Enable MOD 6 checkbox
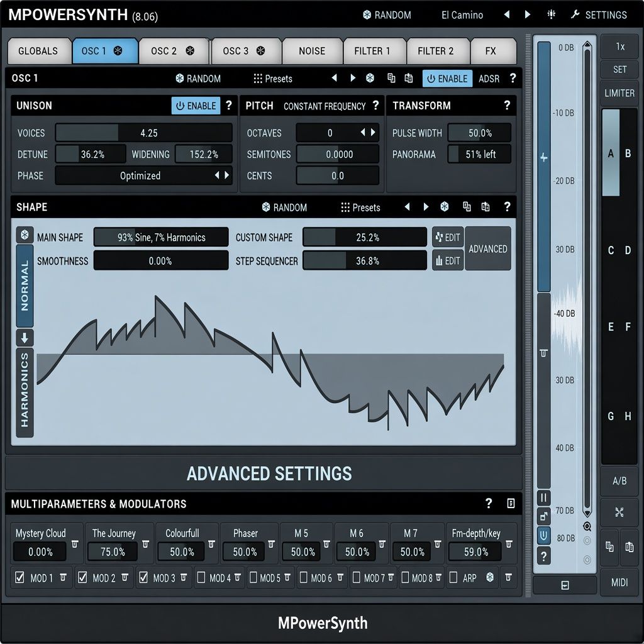The width and height of the screenshot is (644, 644). (303, 577)
